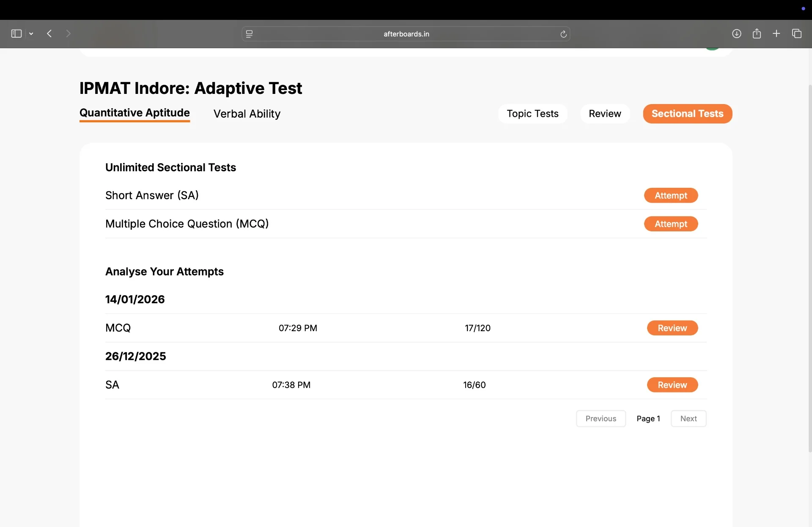Focus the afterboards.in address field
The width and height of the screenshot is (812, 527).
click(406, 34)
